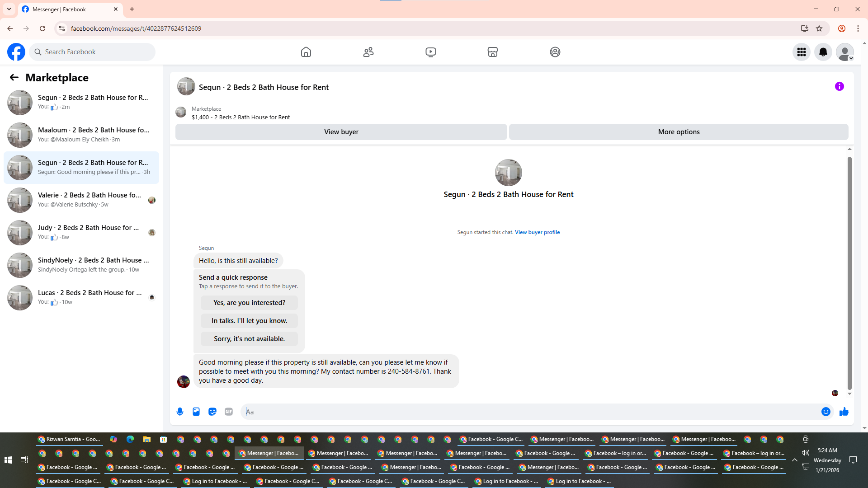Expand the account profile menu

tap(844, 52)
